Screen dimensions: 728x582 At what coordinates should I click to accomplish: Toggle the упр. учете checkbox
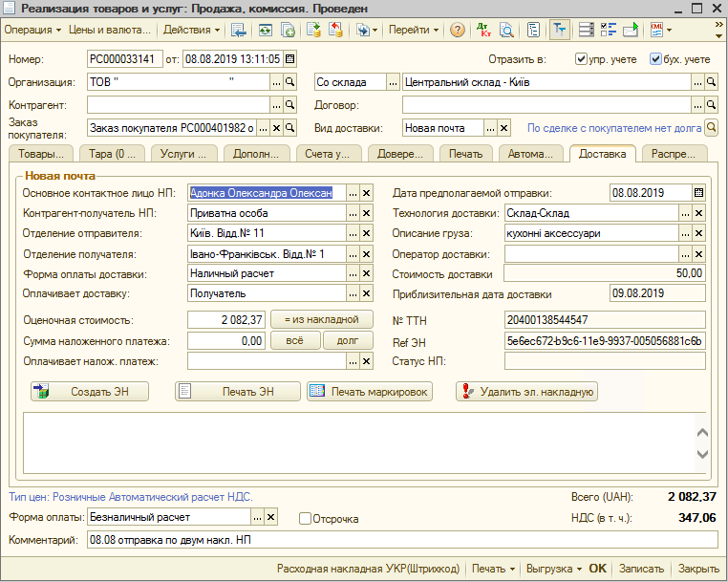[582, 59]
